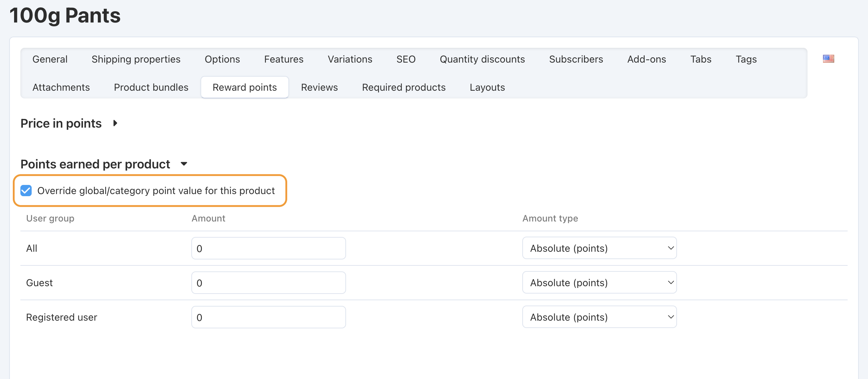This screenshot has width=868, height=379.
Task: Select the Tabs tab
Action: (701, 59)
